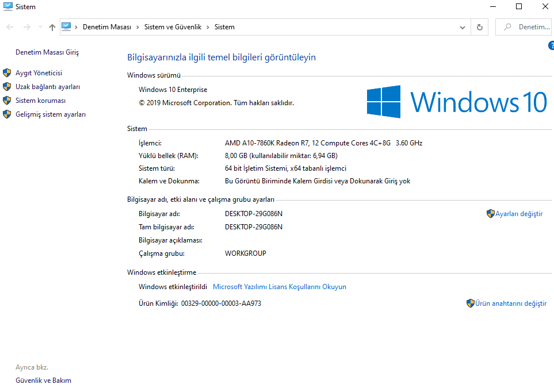
Task: Click shield icon beside Sistem koruması
Action: tap(7, 100)
